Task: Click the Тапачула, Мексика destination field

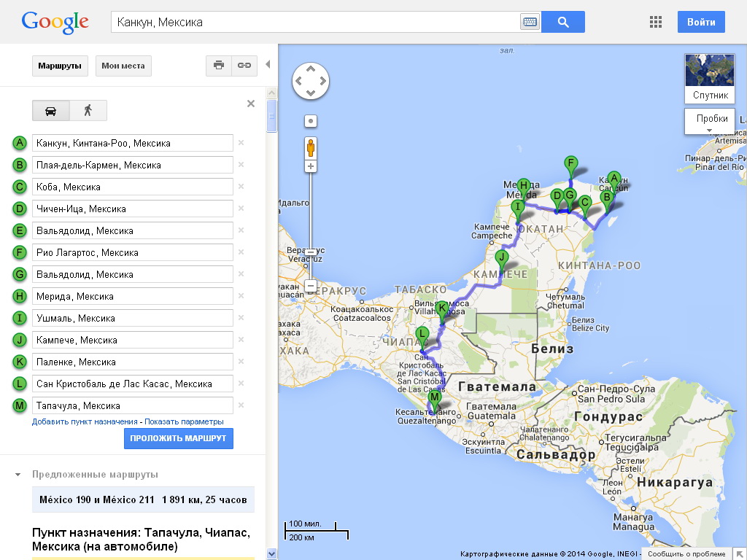Action: click(x=132, y=405)
